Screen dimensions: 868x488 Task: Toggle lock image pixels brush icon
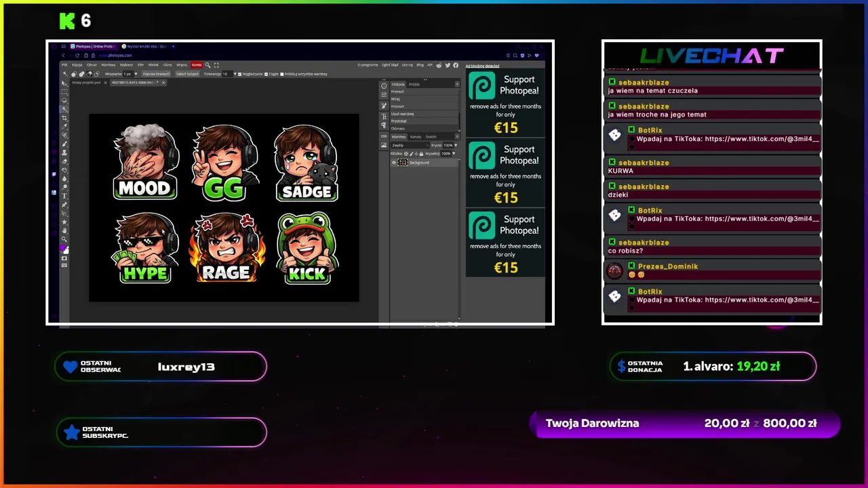click(x=411, y=154)
